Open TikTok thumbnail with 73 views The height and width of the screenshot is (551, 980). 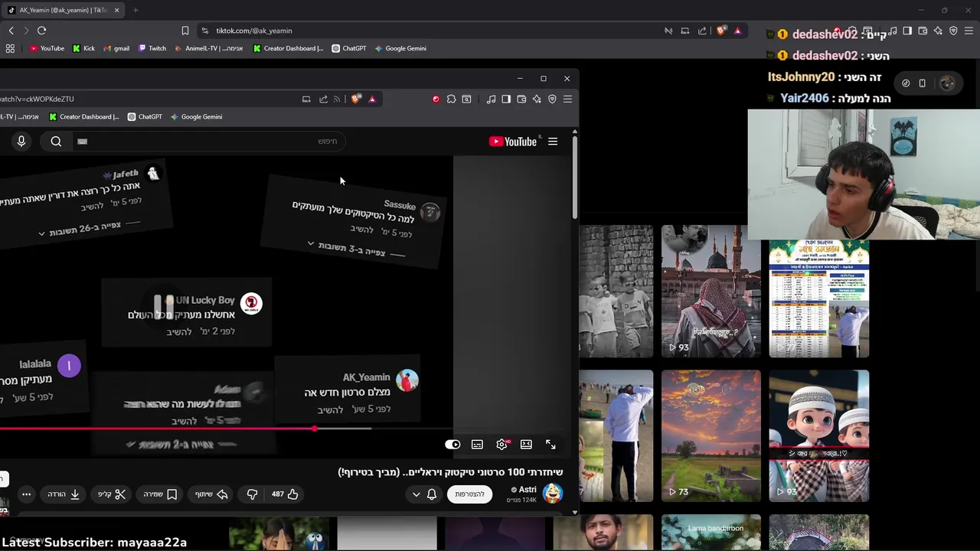point(711,435)
